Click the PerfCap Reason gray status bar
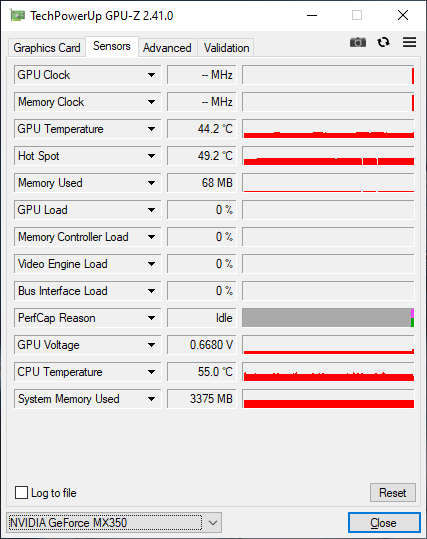427x539 pixels. [328, 318]
